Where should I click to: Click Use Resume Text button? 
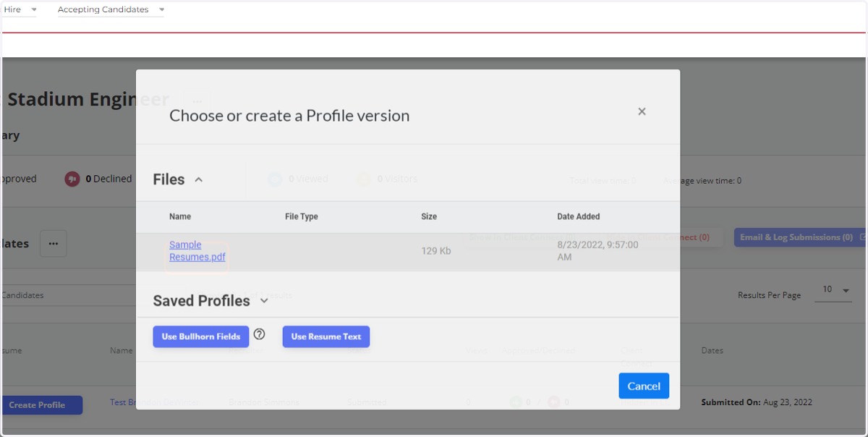coord(326,336)
